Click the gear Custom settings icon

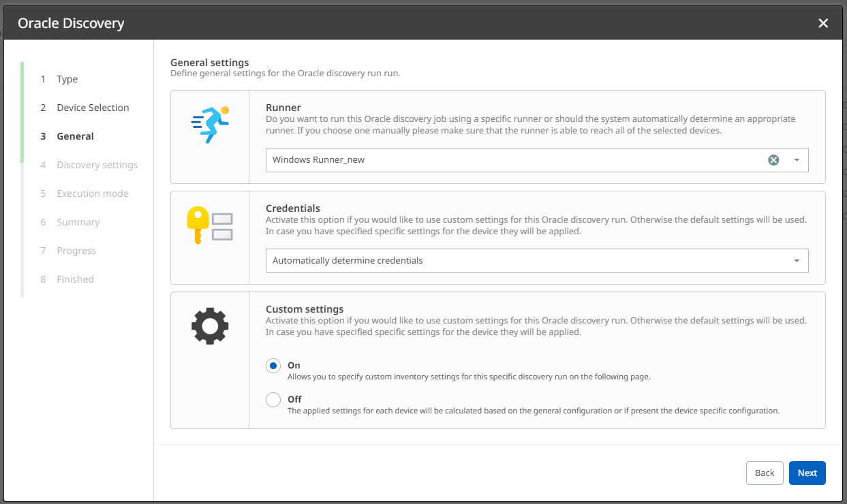tap(210, 326)
